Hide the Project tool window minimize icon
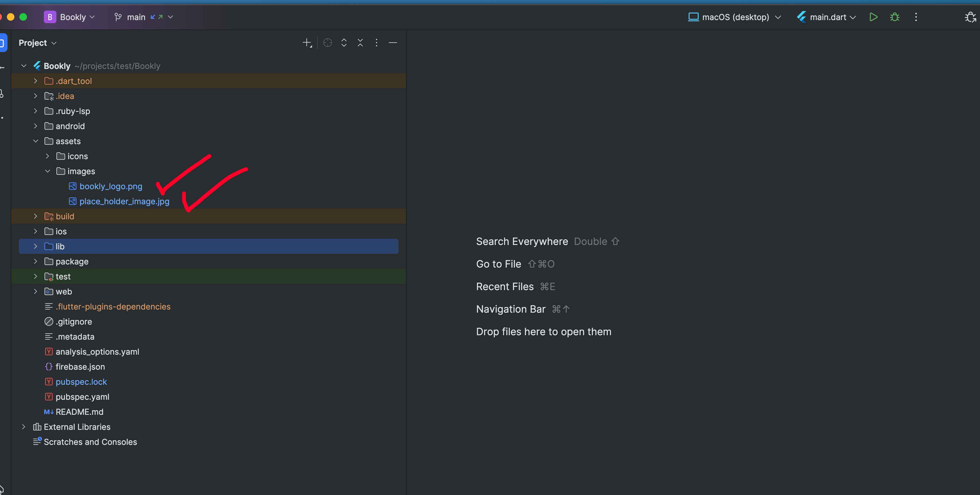The image size is (980, 495). tap(393, 43)
